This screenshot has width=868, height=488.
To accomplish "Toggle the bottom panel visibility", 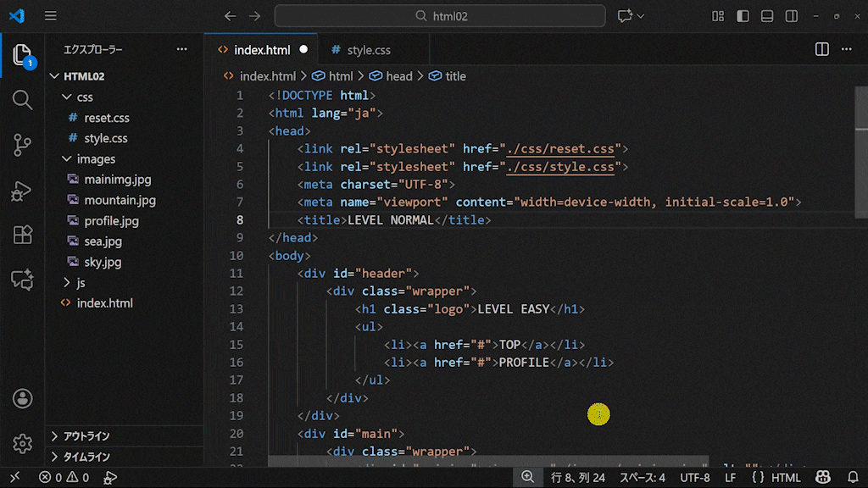I will 767,16.
